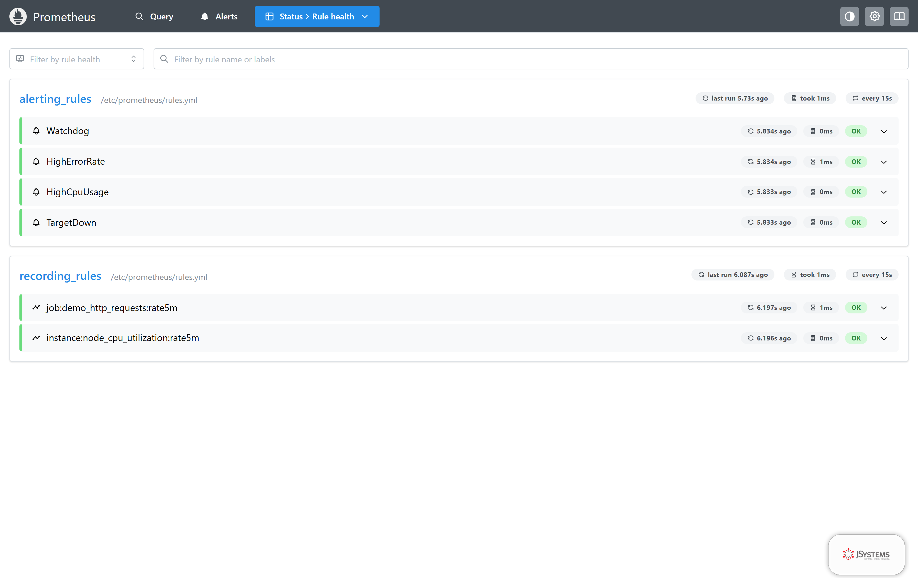The width and height of the screenshot is (918, 588).
Task: Click the alerting_rules "every 15s" badge
Action: [872, 98]
